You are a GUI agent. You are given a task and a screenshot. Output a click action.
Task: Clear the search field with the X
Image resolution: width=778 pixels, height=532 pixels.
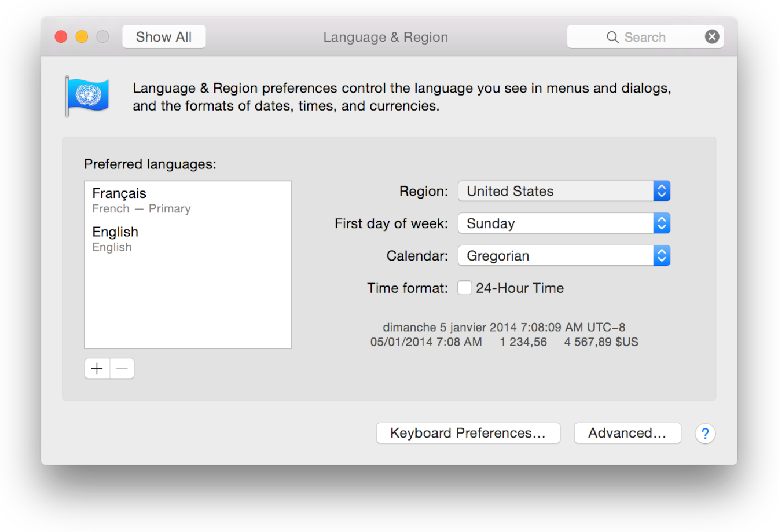click(711, 36)
